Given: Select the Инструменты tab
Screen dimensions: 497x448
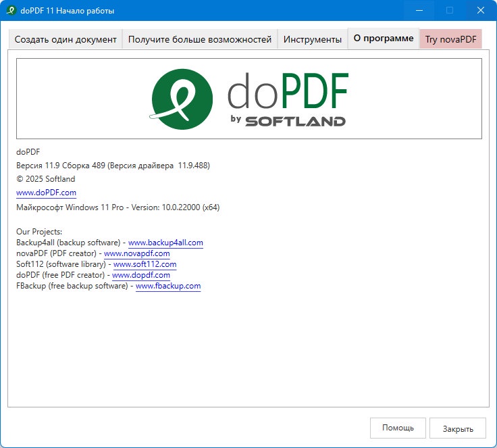Looking at the screenshot, I should point(313,39).
